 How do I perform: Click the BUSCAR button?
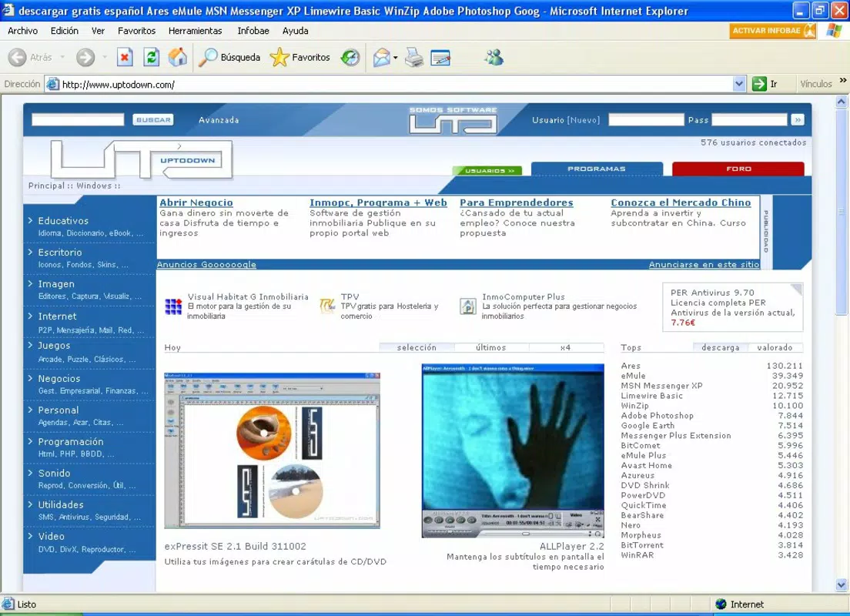153,120
